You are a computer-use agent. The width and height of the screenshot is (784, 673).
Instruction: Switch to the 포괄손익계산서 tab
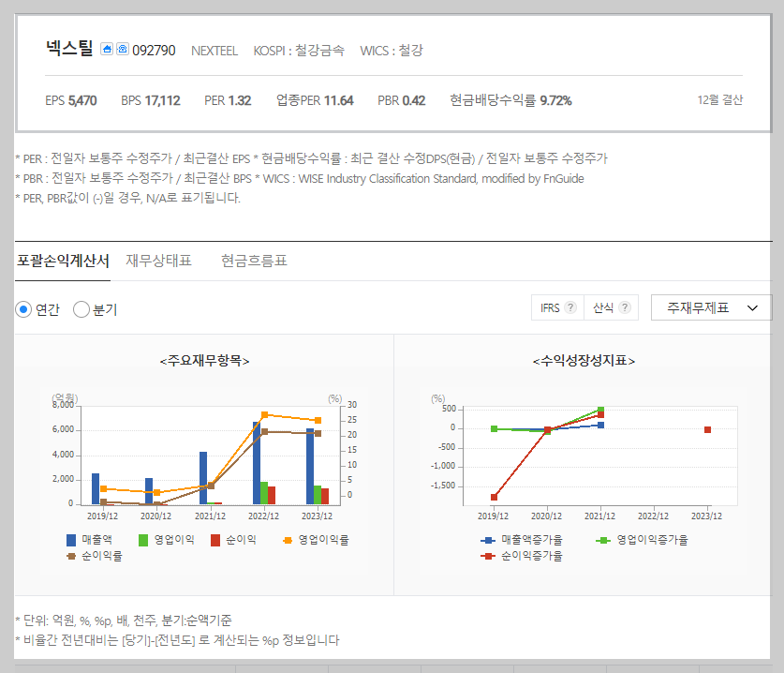(63, 261)
